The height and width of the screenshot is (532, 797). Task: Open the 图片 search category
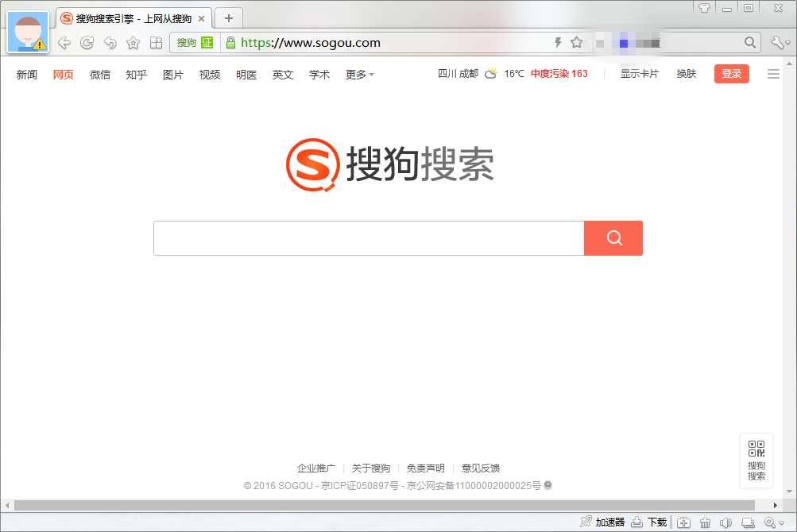click(x=172, y=75)
